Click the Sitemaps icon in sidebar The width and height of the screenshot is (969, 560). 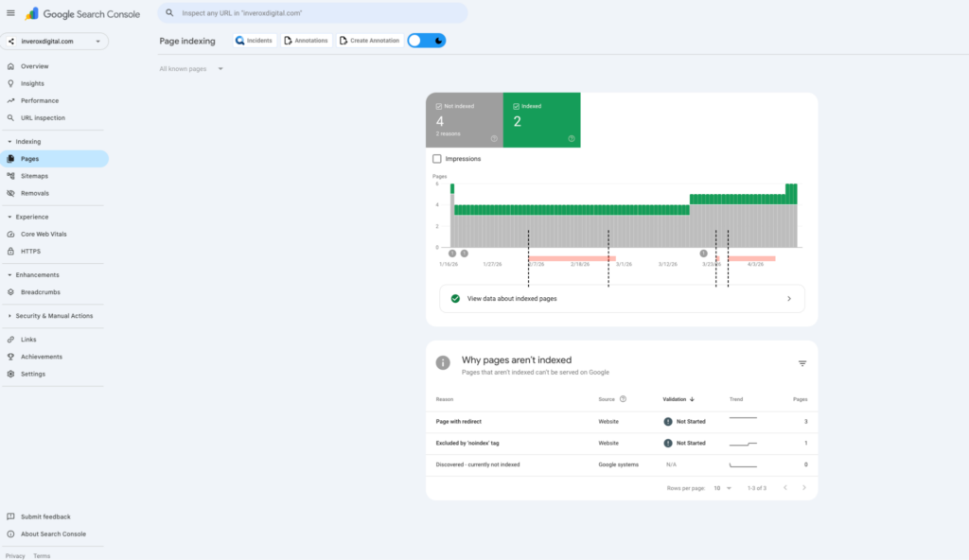tap(10, 176)
